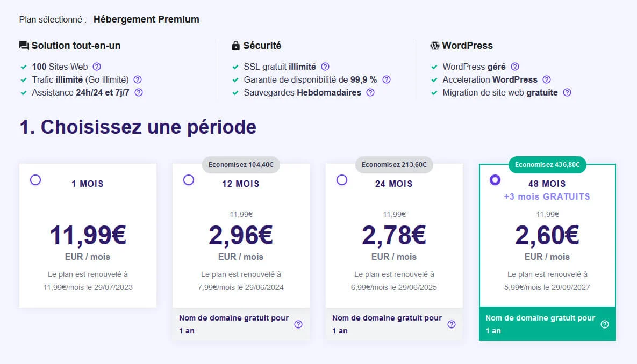Image resolution: width=637 pixels, height=364 pixels.
Task: Click help icon beside SSL gratuit illimité
Action: click(325, 67)
